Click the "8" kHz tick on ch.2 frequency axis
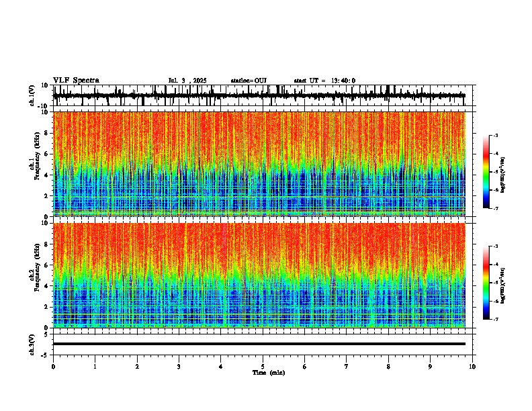The image size is (532, 411). click(46, 244)
